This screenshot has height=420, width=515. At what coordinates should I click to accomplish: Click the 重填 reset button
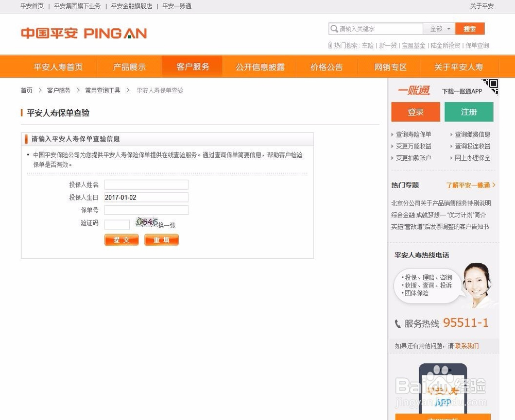point(162,240)
